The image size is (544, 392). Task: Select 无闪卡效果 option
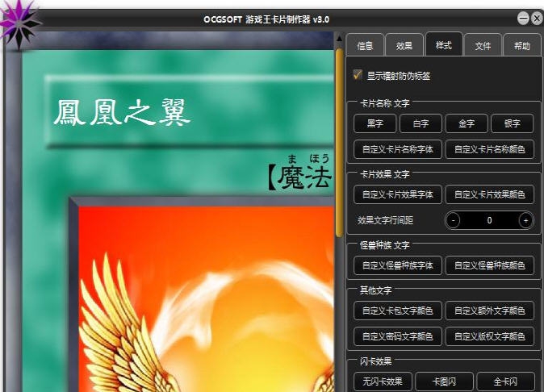pos(383,382)
